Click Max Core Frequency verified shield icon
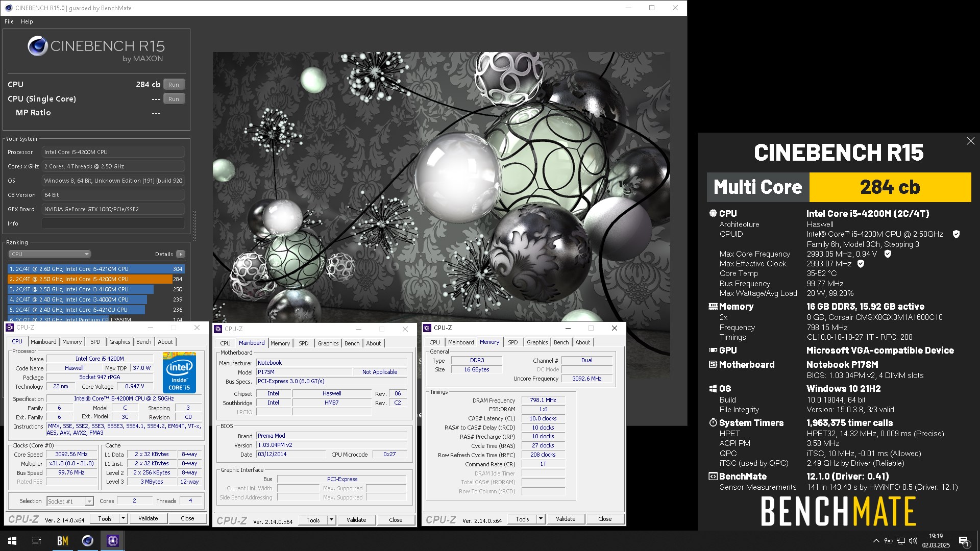This screenshot has width=980, height=551. point(888,254)
